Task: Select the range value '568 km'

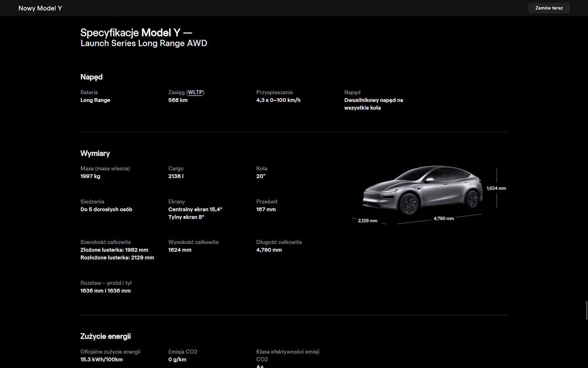Action: click(178, 100)
